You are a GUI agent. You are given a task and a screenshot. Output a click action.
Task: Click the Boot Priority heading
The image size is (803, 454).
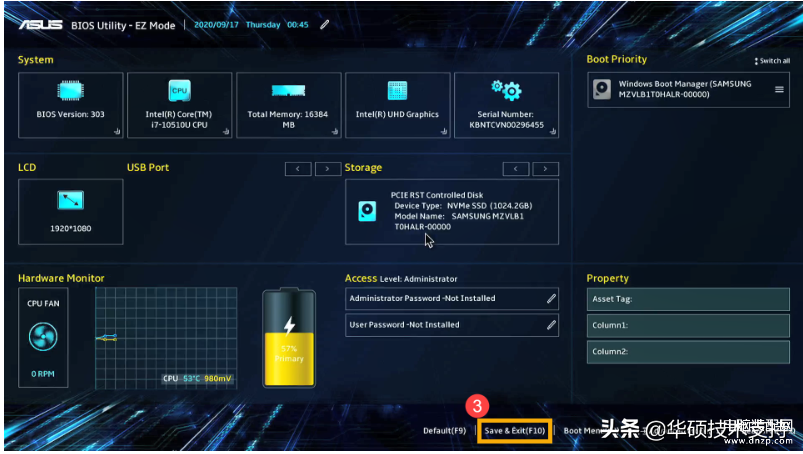617,59
